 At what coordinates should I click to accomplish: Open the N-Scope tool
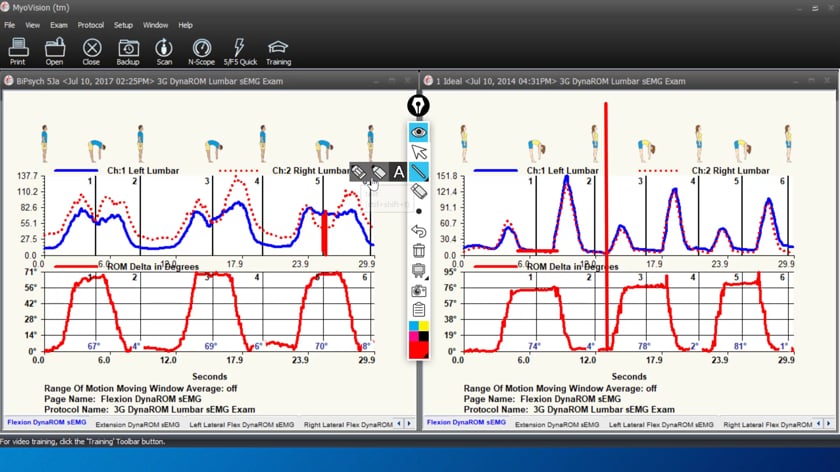pyautogui.click(x=201, y=51)
